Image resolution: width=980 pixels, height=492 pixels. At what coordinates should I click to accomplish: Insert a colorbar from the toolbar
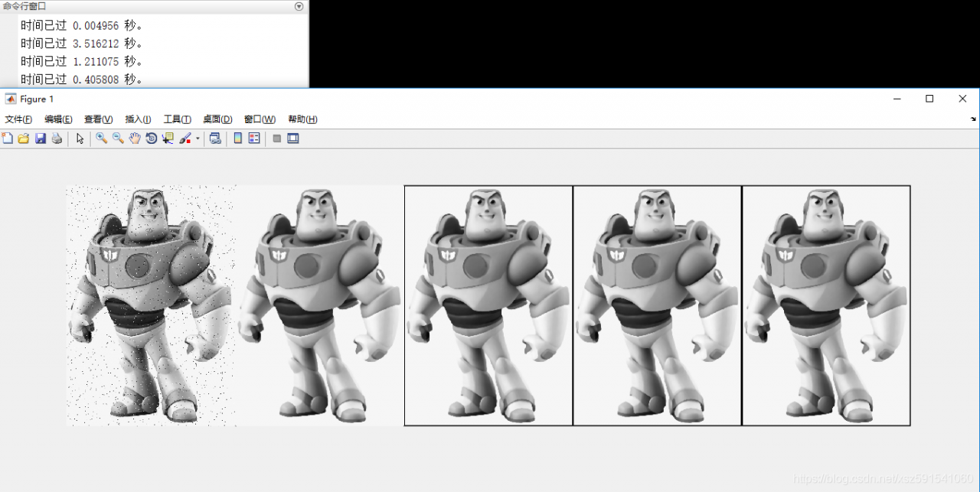point(237,138)
